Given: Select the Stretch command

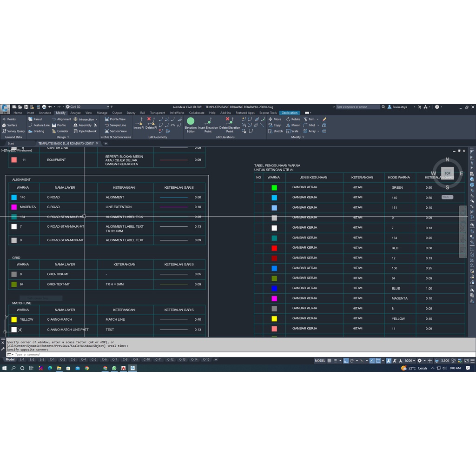Looking at the screenshot, I should click(275, 131).
